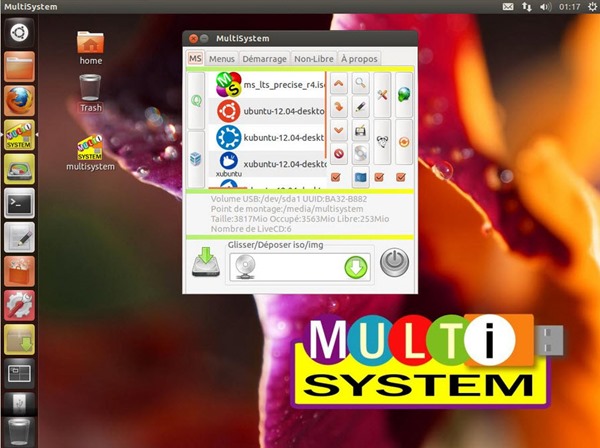The width and height of the screenshot is (600, 448).
Task: Click the VirtualBox cube button
Action: 196,159
